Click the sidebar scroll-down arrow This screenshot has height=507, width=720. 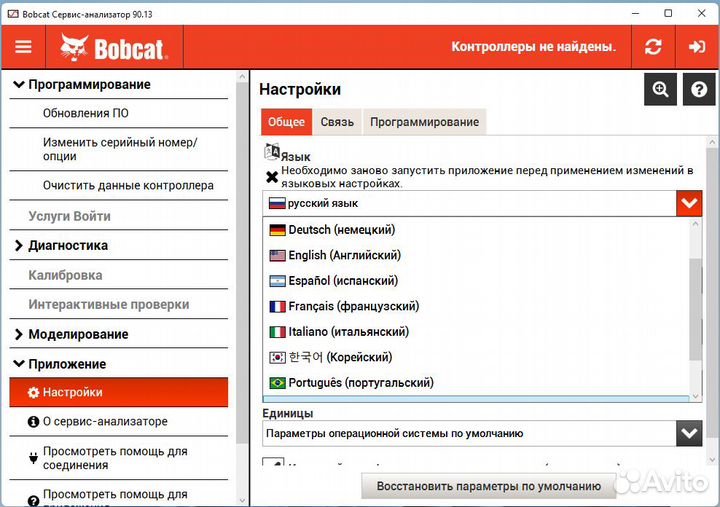tap(243, 500)
